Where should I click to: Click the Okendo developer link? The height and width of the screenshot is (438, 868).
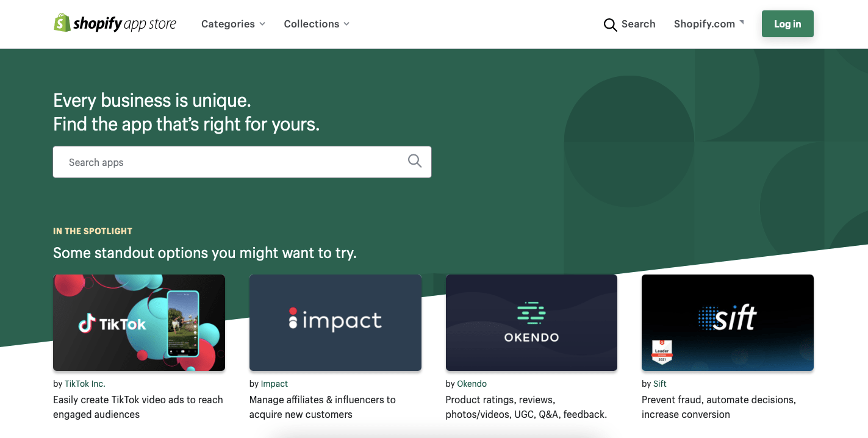point(472,384)
